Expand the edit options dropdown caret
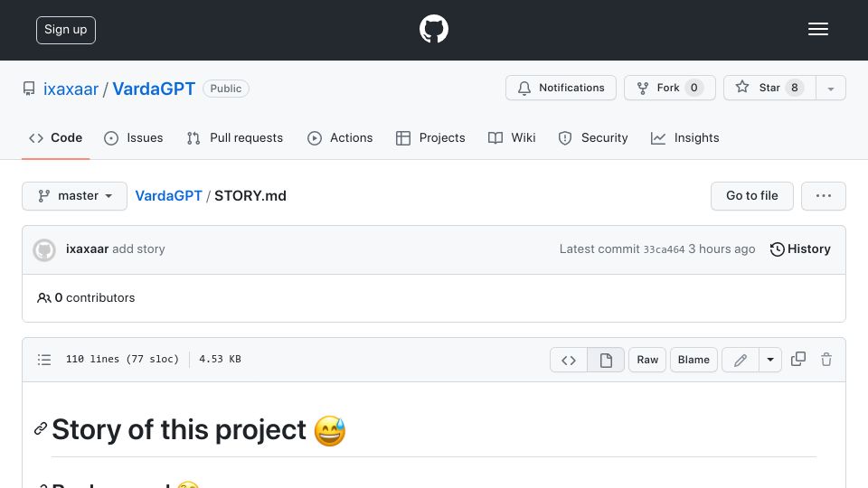This screenshot has width=868, height=488. tap(770, 361)
